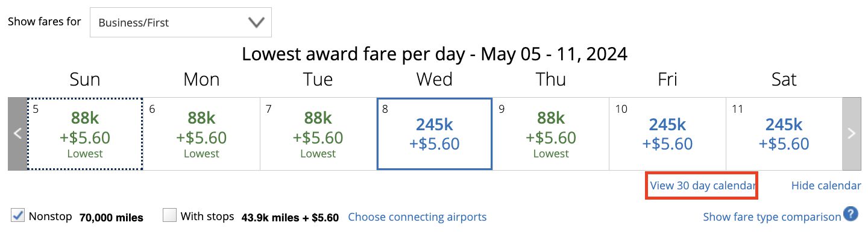Screen dimensions: 868x234
Task: Choose Saturday May 11 245k fare
Action: [x=784, y=134]
